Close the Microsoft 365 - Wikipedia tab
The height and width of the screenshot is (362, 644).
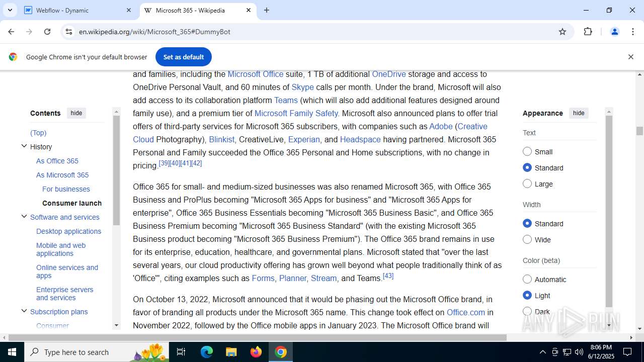pyautogui.click(x=249, y=10)
